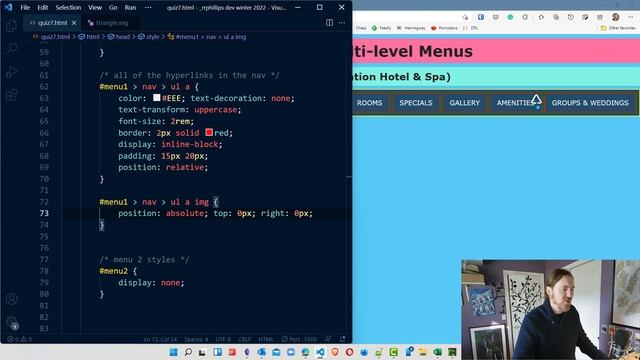Open the Edge browser from taskbar
This screenshot has width=640, height=360.
(305, 352)
